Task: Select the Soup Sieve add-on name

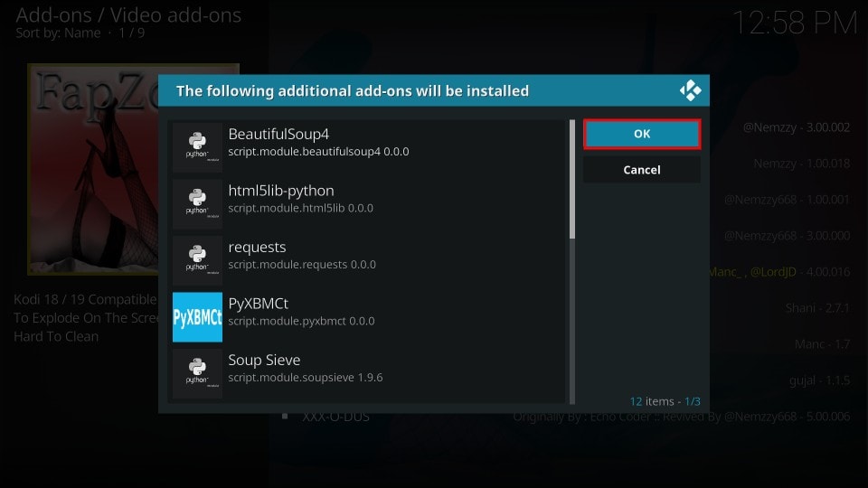Action: [264, 361]
